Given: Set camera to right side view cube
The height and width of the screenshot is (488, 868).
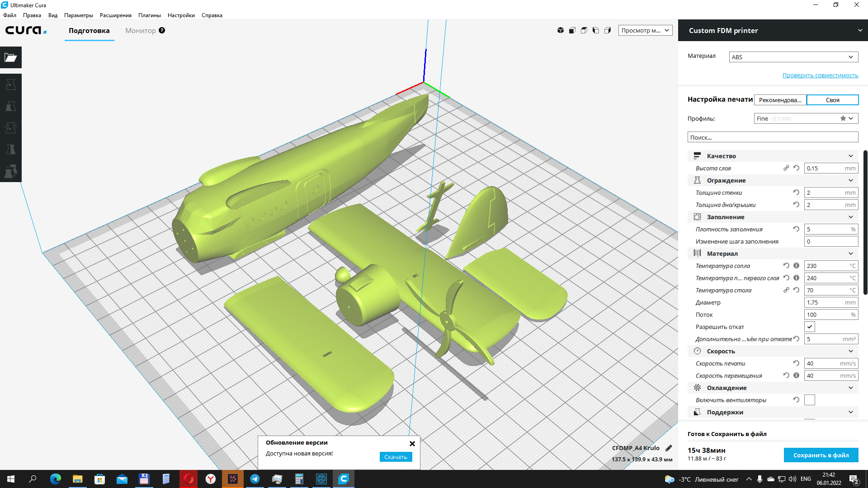Looking at the screenshot, I should point(608,30).
